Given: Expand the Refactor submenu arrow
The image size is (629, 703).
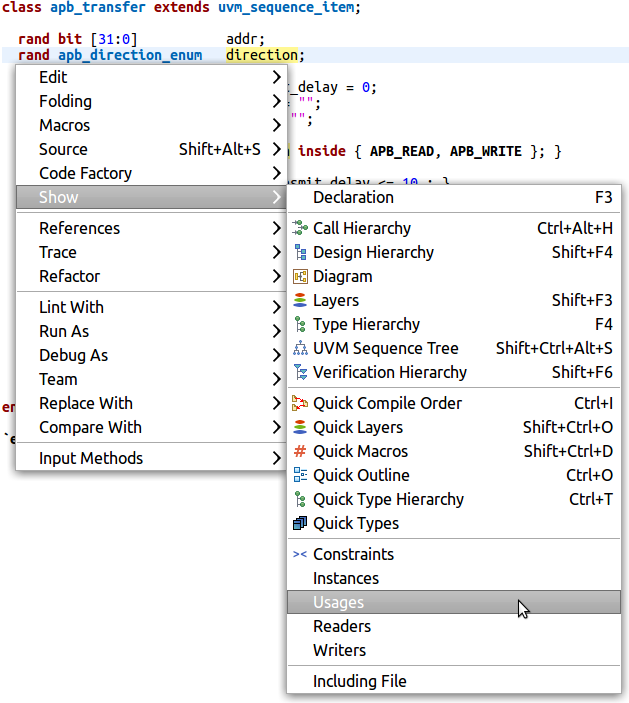Looking at the screenshot, I should click(276, 276).
